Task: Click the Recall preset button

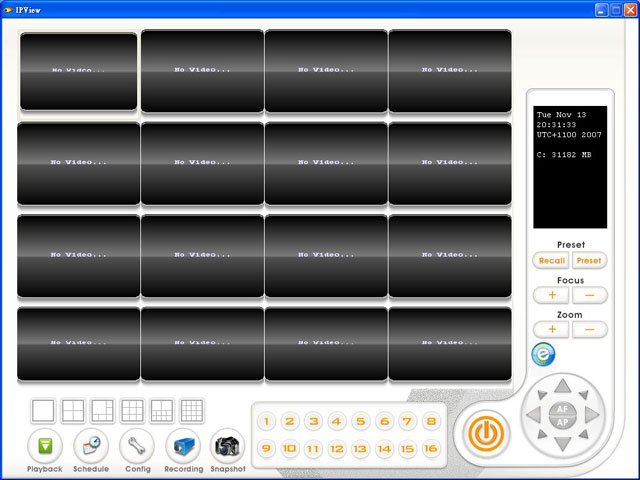Action: point(551,260)
